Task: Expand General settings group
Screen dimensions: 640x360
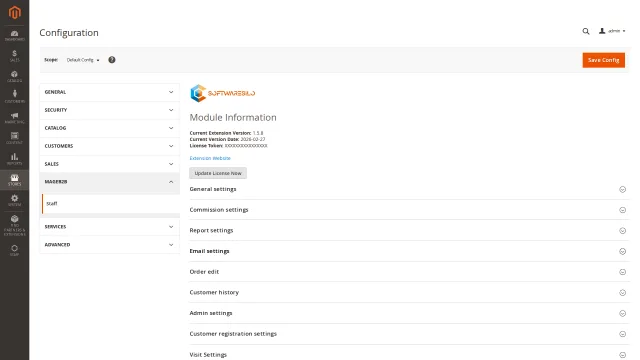Action: [x=409, y=189]
